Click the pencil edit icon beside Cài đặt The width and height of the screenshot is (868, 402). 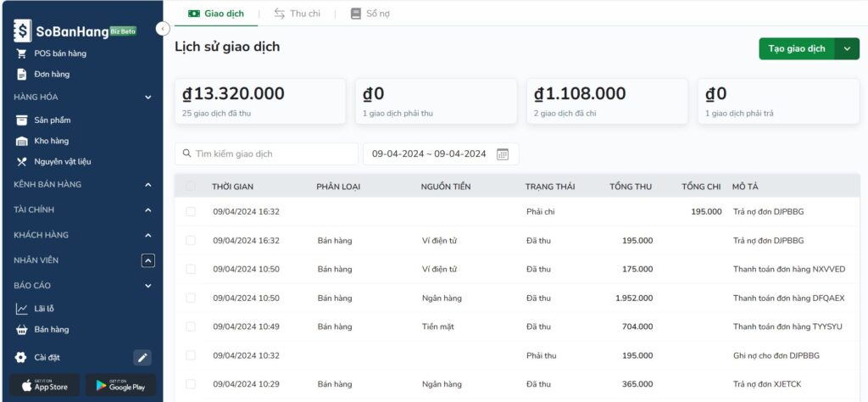(x=142, y=358)
